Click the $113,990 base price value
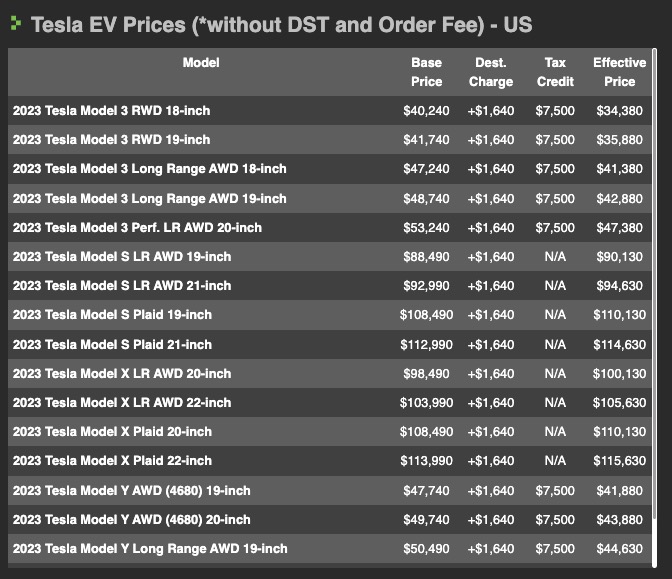The height and width of the screenshot is (579, 672). coord(427,461)
